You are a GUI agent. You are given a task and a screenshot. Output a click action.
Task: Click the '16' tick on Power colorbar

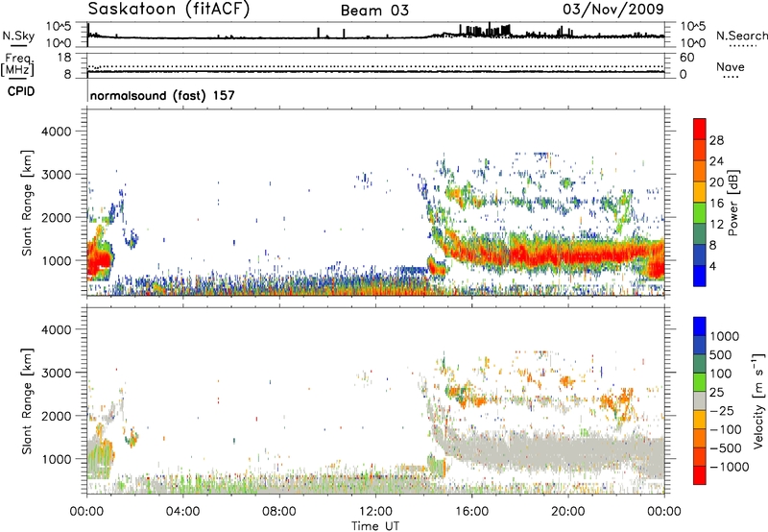point(716,204)
